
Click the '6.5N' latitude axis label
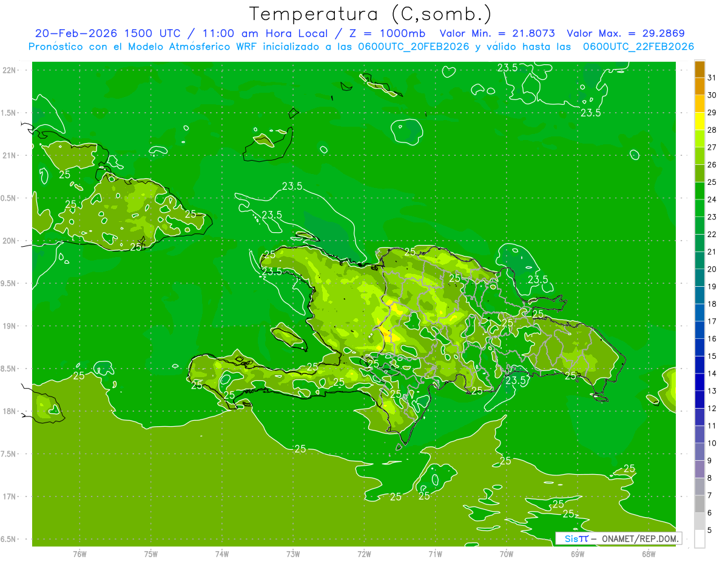[x=9, y=540]
